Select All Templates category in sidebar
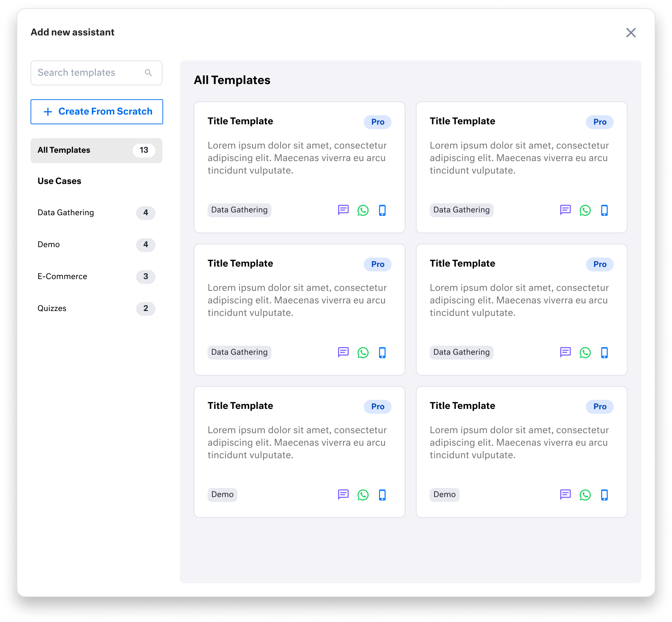The image size is (672, 622). [x=96, y=150]
